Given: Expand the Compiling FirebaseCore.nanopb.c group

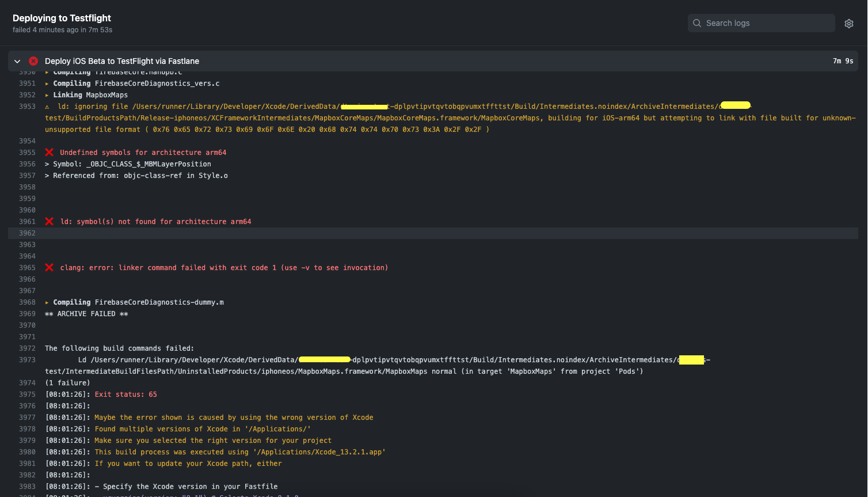Looking at the screenshot, I should [47, 71].
